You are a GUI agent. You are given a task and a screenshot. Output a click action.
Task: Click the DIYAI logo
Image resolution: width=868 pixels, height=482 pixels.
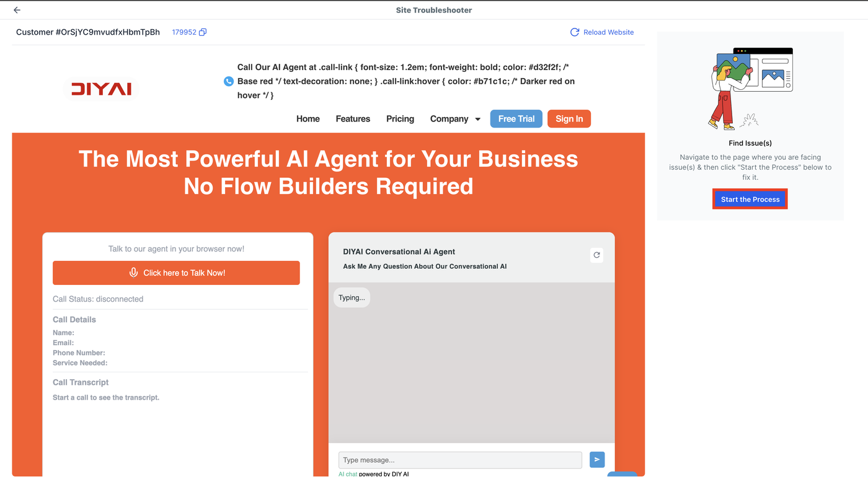101,89
